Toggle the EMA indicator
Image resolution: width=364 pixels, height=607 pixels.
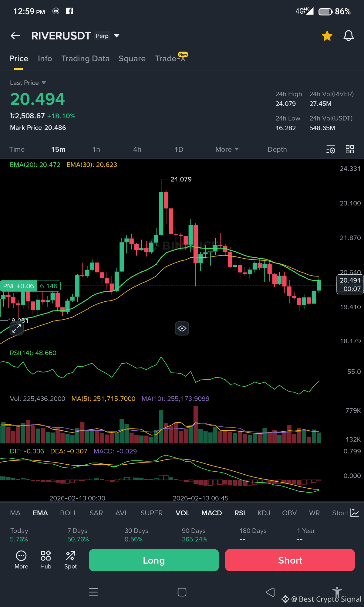coord(40,513)
